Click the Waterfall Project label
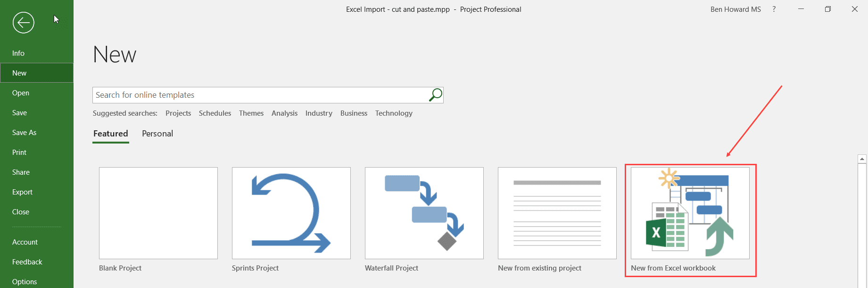 (x=391, y=268)
